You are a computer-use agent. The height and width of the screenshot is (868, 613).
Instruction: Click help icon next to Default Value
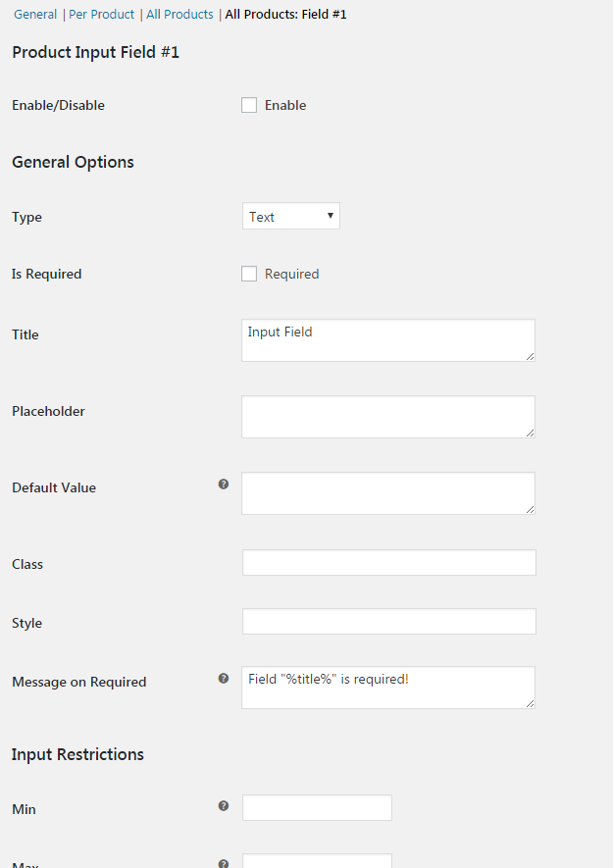(224, 484)
